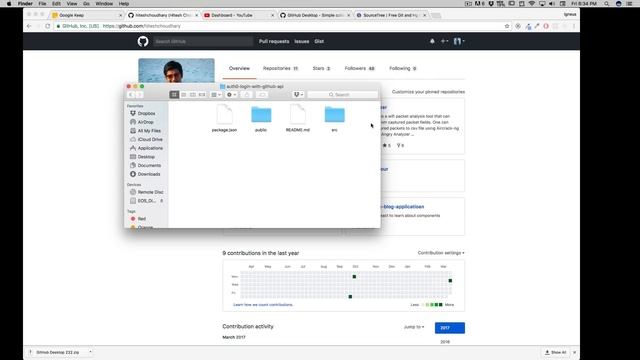Click the Finder edit tags button
Image resolution: width=640 pixels, height=360 pixels.
262,95
